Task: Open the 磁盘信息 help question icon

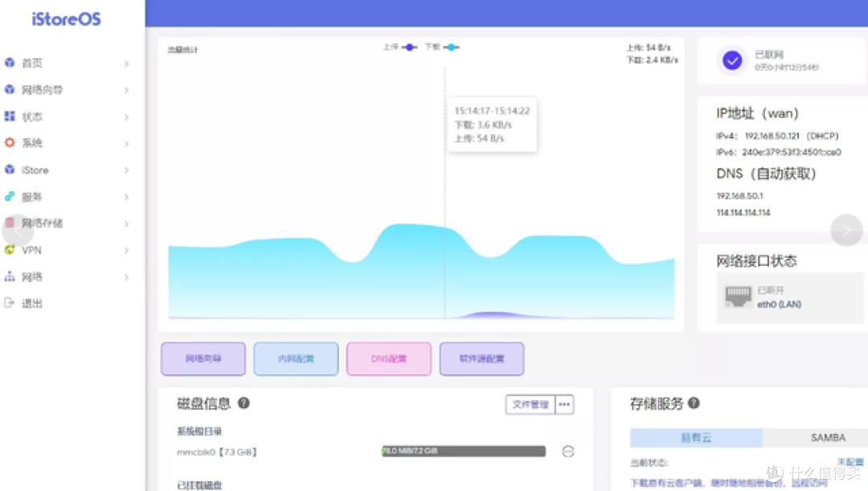Action: pos(244,403)
